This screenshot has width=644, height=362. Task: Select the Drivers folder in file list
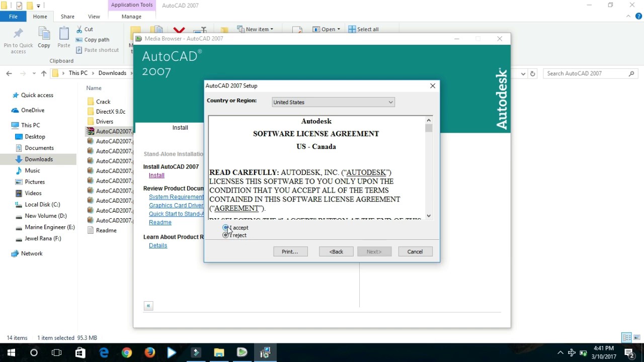(x=105, y=121)
